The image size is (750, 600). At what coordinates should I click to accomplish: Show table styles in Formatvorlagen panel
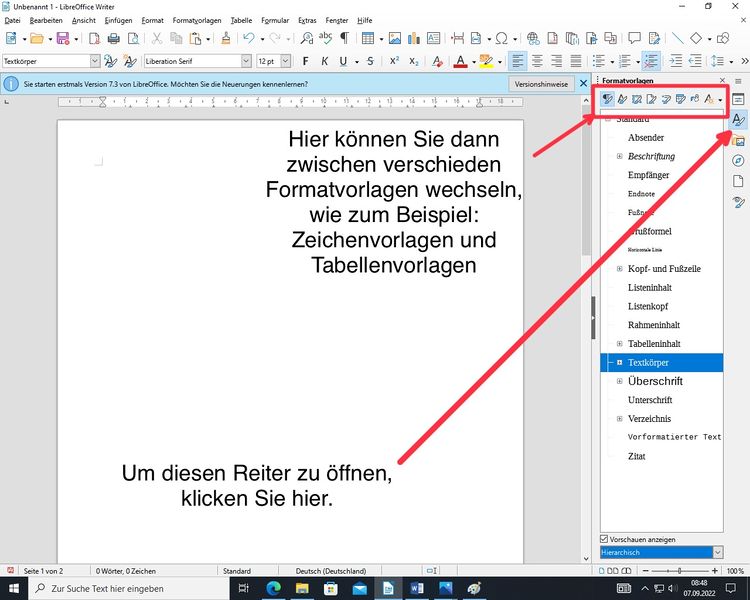coord(680,99)
